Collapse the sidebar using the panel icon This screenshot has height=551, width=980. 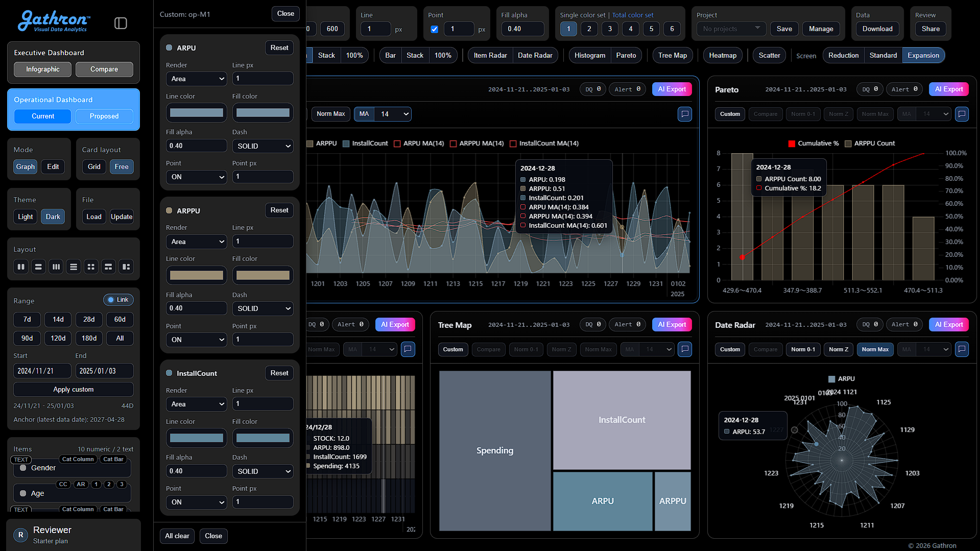[x=121, y=23]
